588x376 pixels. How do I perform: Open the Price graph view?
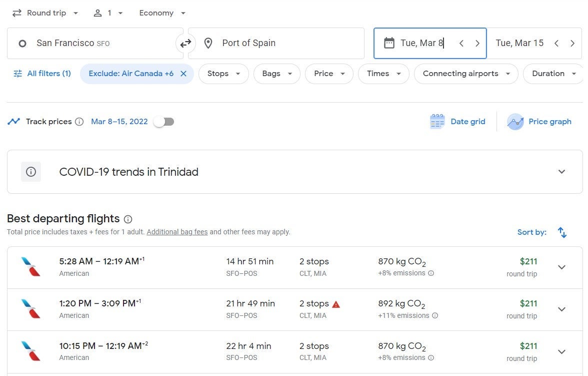(539, 122)
